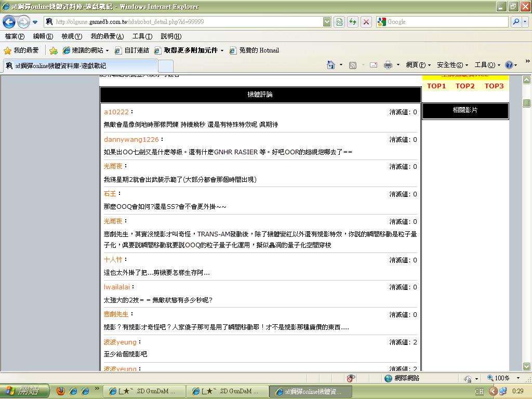532x399 pixels.
Task: Open a new blank tab
Action: (x=166, y=66)
